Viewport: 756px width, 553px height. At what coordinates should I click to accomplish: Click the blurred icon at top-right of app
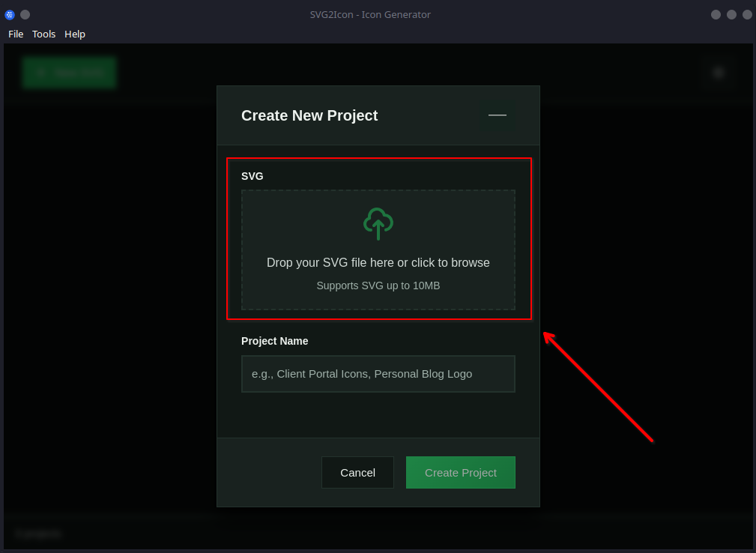pos(719,73)
